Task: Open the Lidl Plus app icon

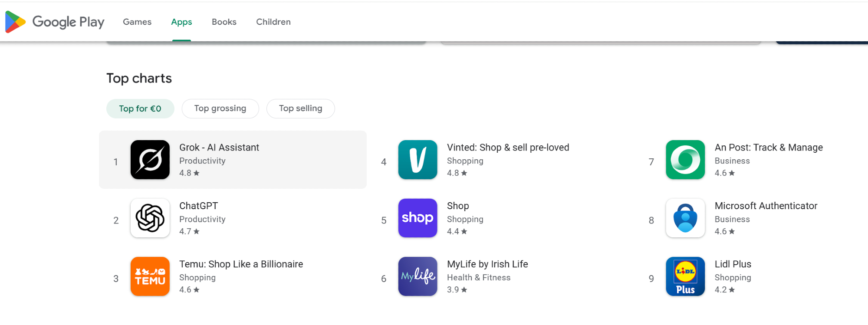Action: pos(685,276)
